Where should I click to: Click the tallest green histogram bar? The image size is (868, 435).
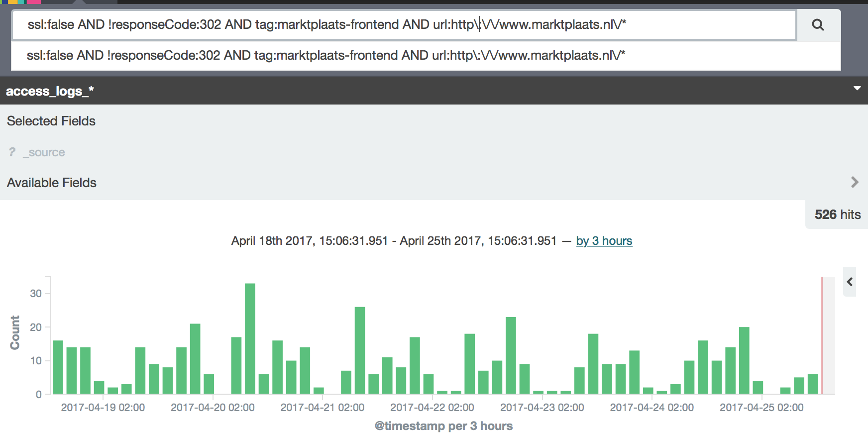[250, 338]
